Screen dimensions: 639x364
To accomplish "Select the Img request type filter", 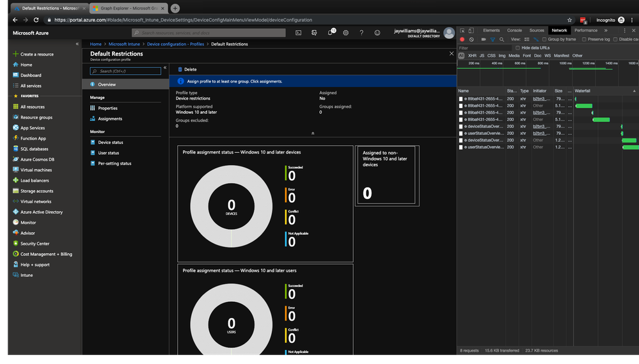I will coord(501,56).
